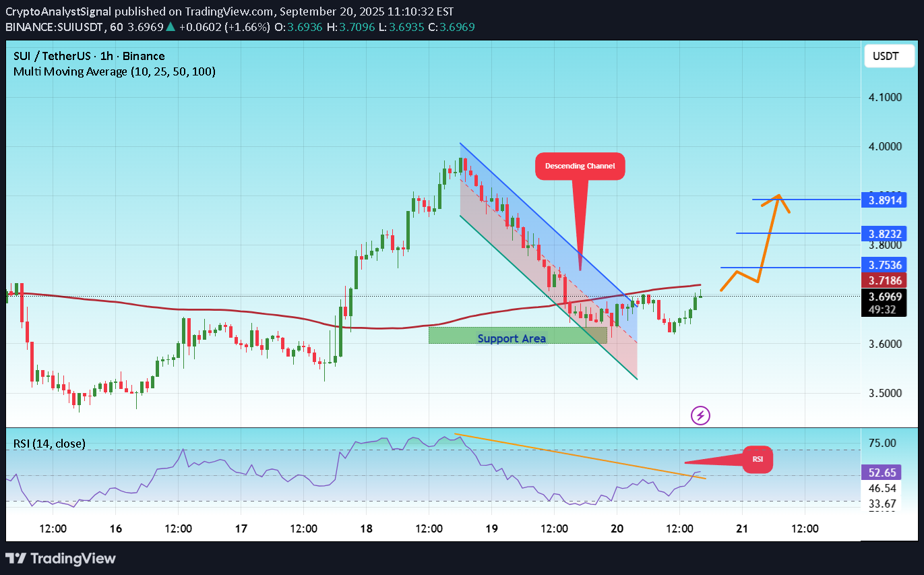Click the current price 3.6969 label
Image resolution: width=924 pixels, height=575 pixels.
(x=885, y=296)
